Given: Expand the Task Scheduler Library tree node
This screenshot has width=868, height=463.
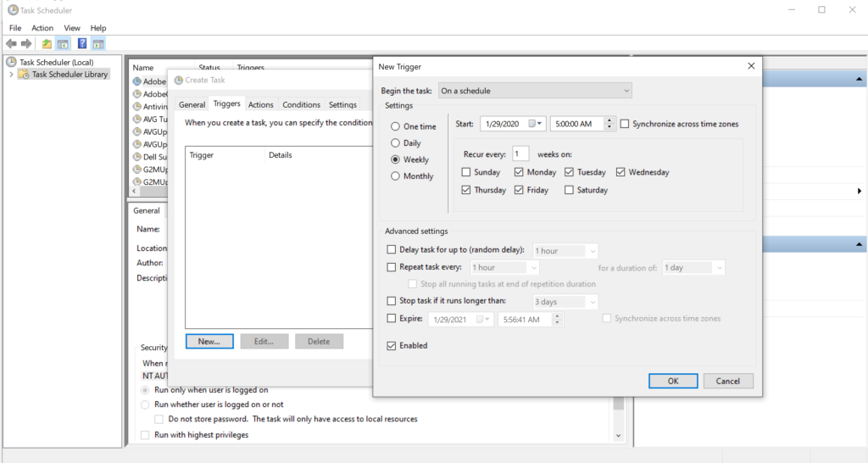Looking at the screenshot, I should click(x=11, y=75).
